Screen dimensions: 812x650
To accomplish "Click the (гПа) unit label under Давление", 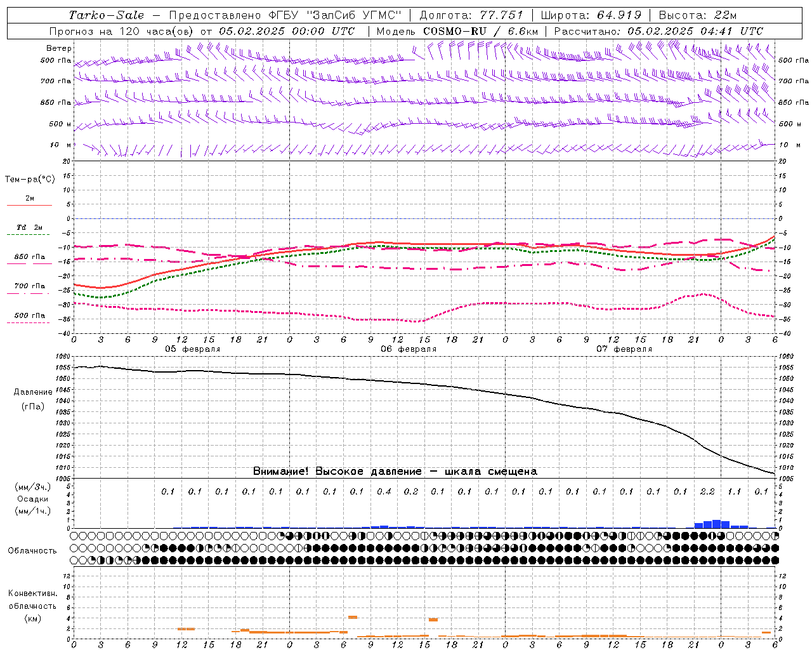I will pos(33,407).
